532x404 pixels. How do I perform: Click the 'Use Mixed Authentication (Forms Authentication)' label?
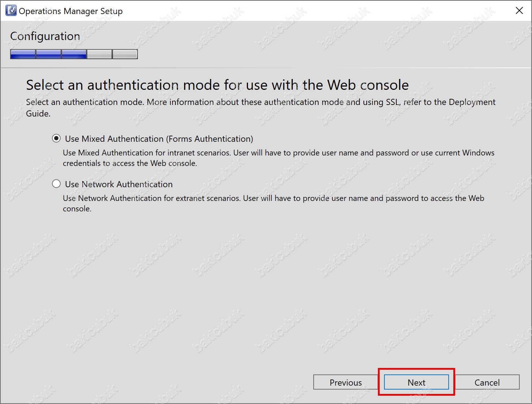(x=159, y=139)
